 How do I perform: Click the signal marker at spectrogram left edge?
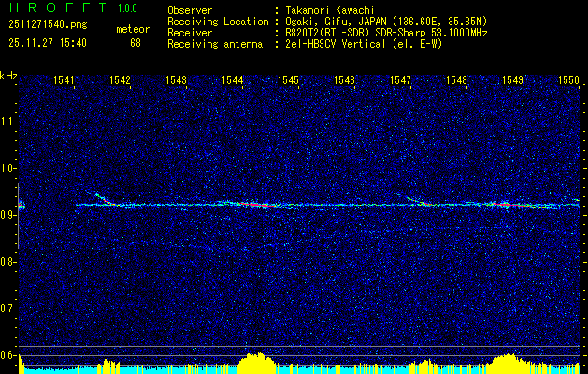point(22,205)
